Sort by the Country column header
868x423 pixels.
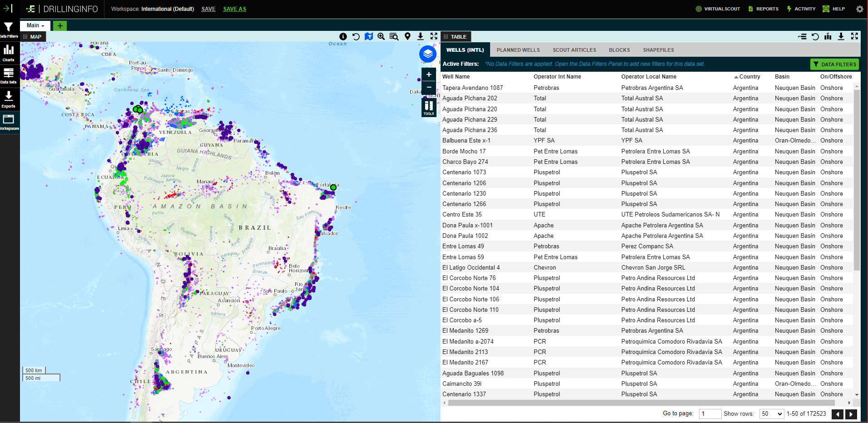coord(749,77)
